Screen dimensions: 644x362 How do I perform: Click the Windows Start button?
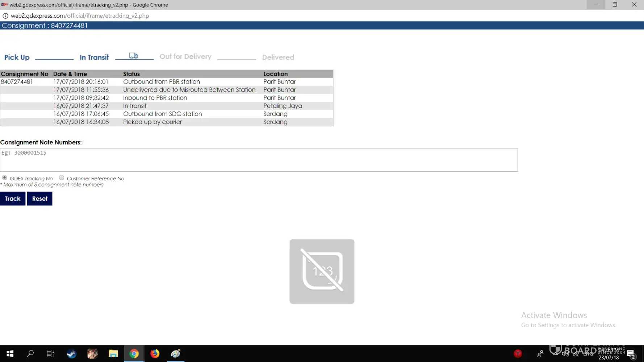click(x=10, y=354)
